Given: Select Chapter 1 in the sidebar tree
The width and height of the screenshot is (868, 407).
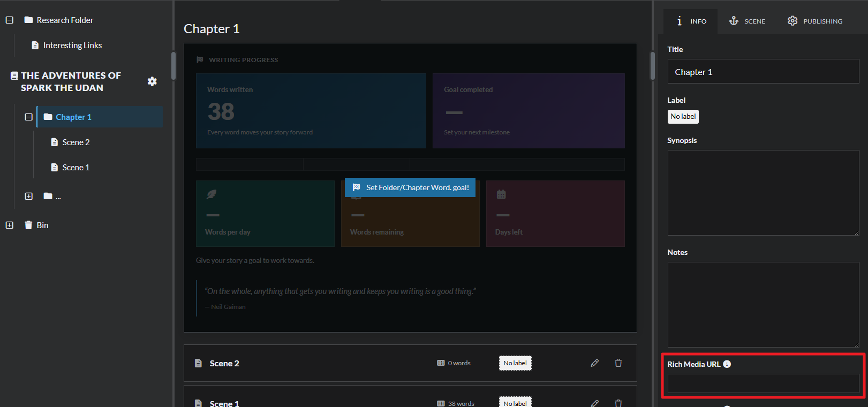Looking at the screenshot, I should tap(100, 117).
